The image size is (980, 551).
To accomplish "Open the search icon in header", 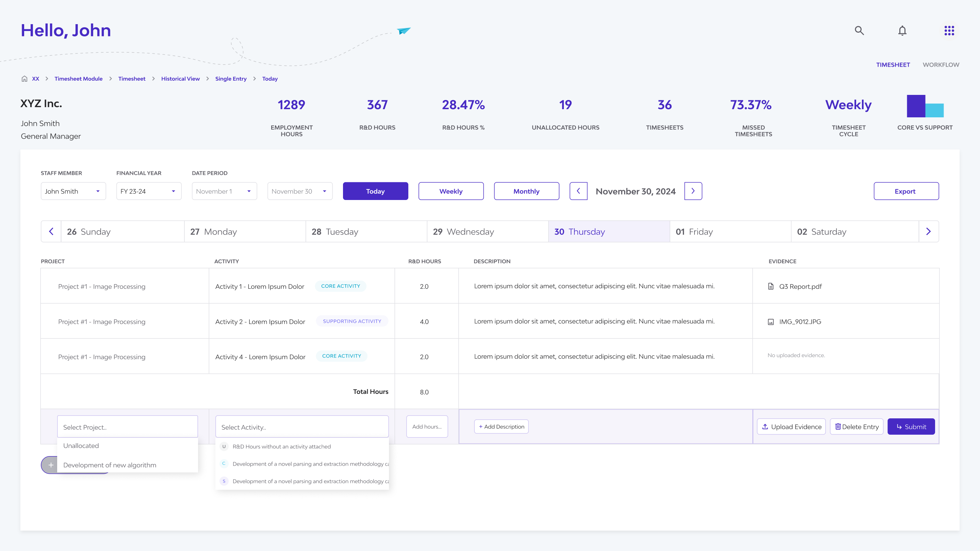I will pyautogui.click(x=859, y=30).
